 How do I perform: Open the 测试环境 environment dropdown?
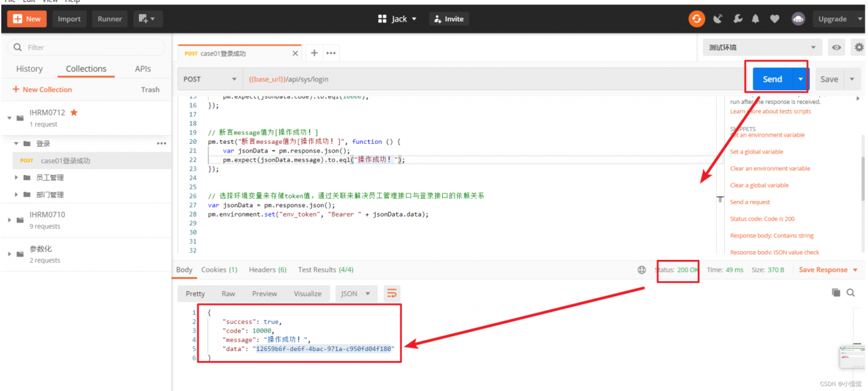pyautogui.click(x=763, y=48)
